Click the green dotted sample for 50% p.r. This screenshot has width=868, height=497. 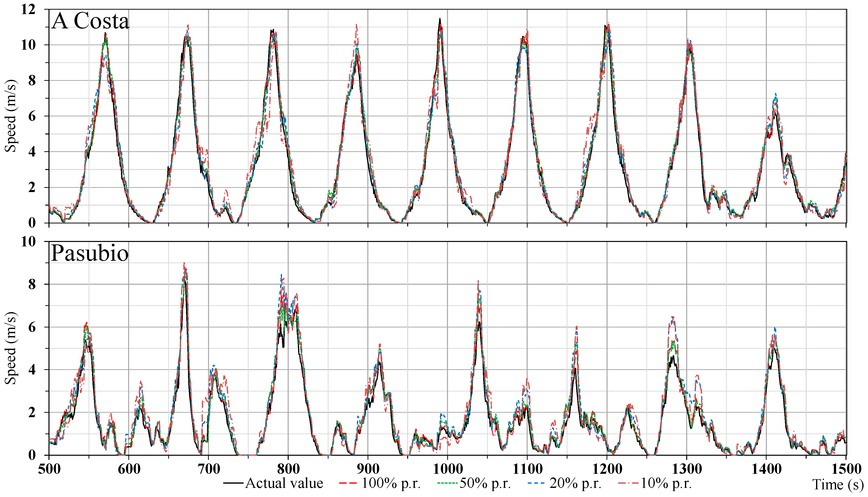[x=448, y=483]
